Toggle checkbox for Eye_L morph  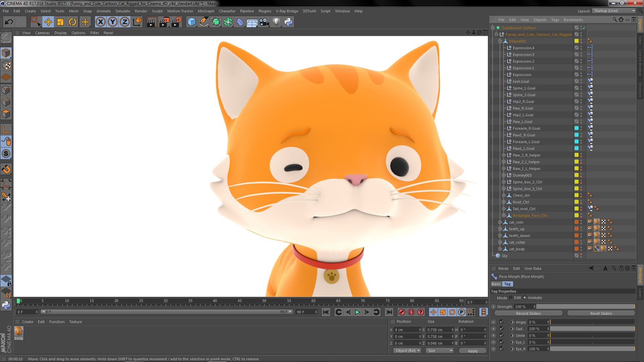[501, 342]
